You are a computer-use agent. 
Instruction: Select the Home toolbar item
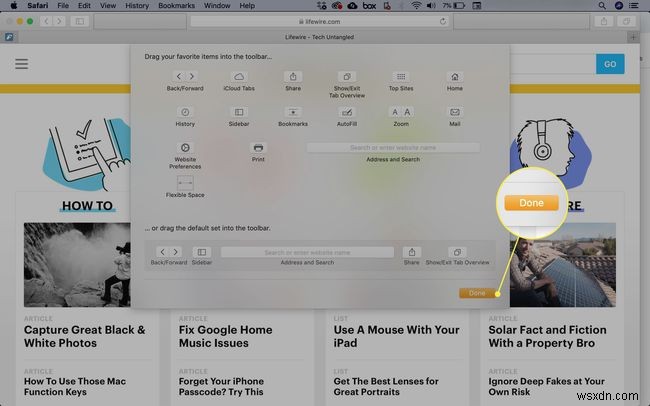[x=455, y=81]
